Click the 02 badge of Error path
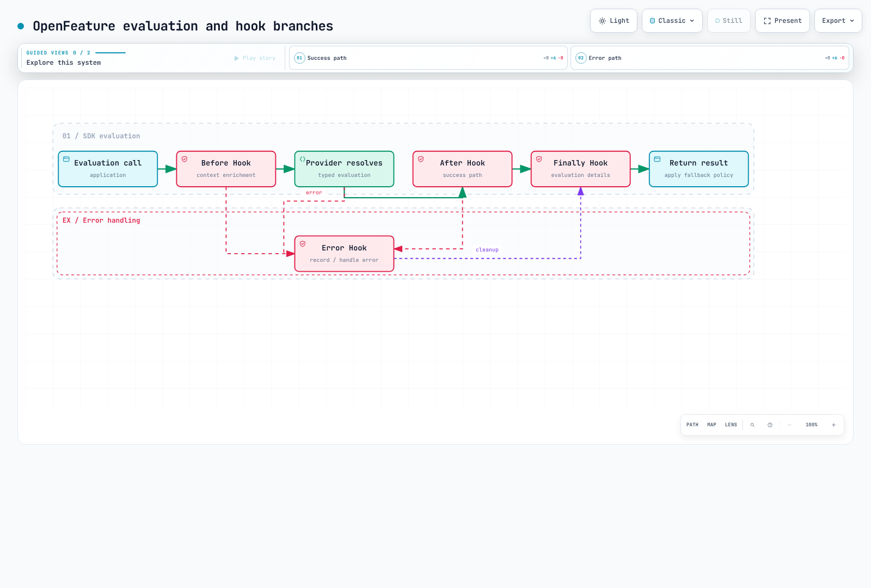 581,58
